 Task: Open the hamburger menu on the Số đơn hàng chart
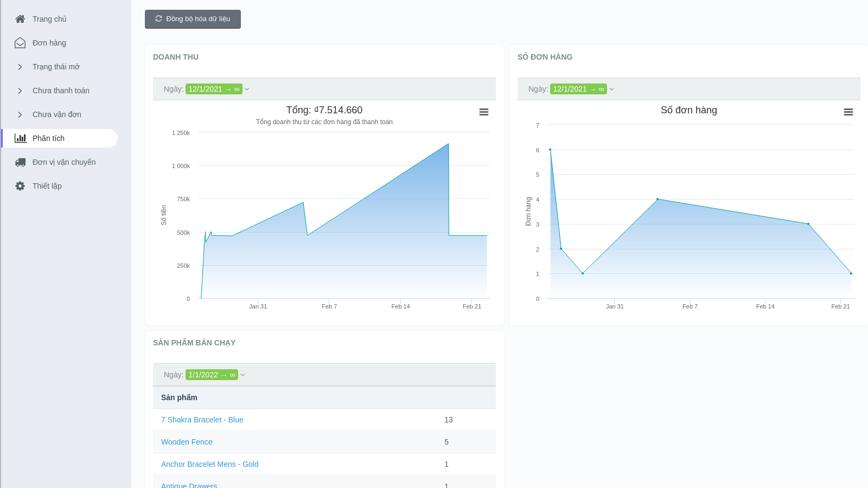coord(848,112)
